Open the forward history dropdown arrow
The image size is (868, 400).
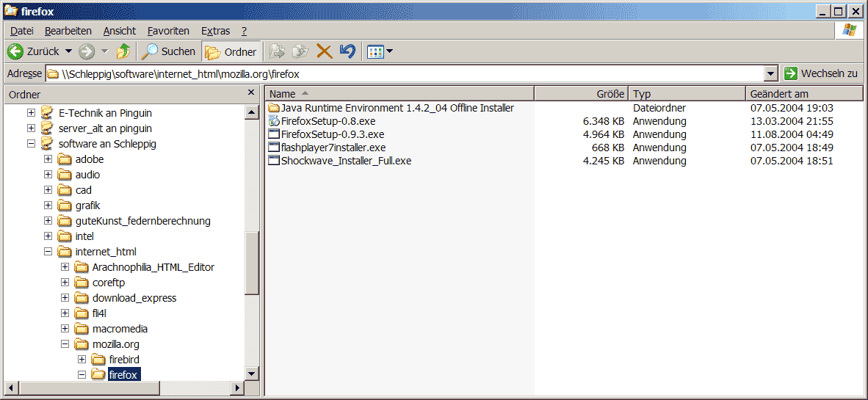[104, 51]
